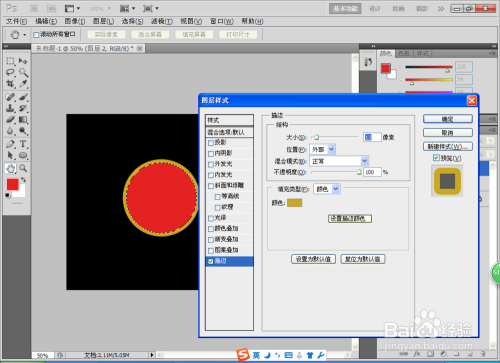The height and width of the screenshot is (363, 500).
Task: Open the Color panel flyout menu
Action: click(x=492, y=53)
